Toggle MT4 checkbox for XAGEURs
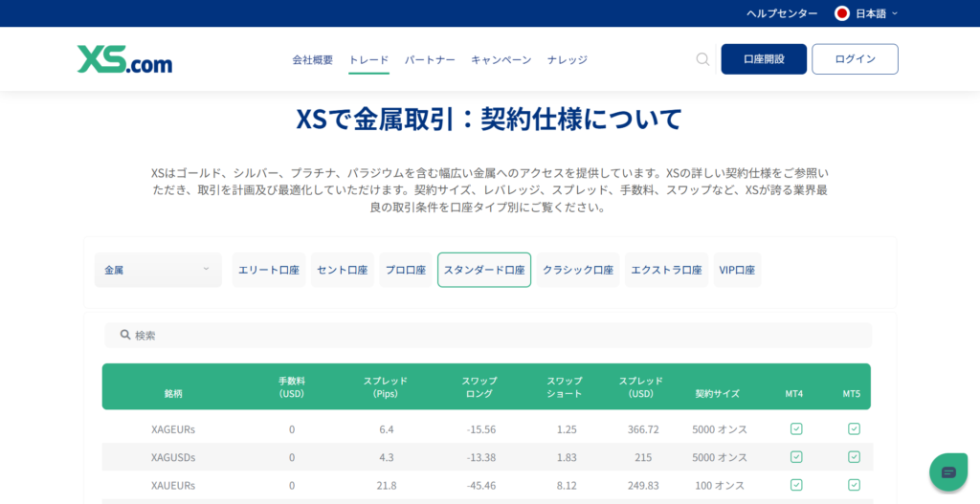The height and width of the screenshot is (504, 980). (796, 429)
